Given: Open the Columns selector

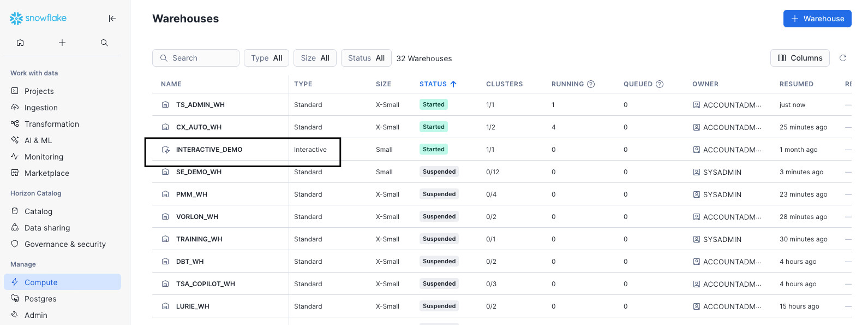Looking at the screenshot, I should point(800,58).
